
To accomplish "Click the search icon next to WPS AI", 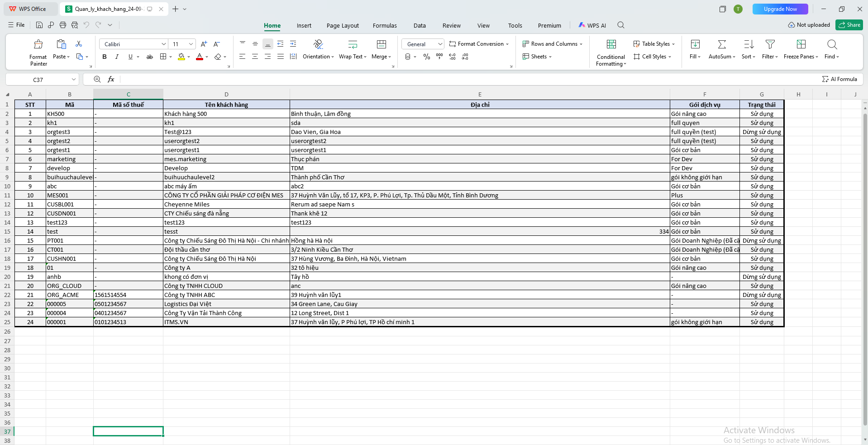I will [x=621, y=25].
